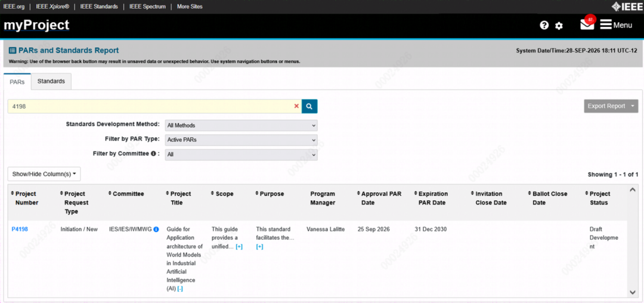Sort by Project Title column

[x=179, y=198]
